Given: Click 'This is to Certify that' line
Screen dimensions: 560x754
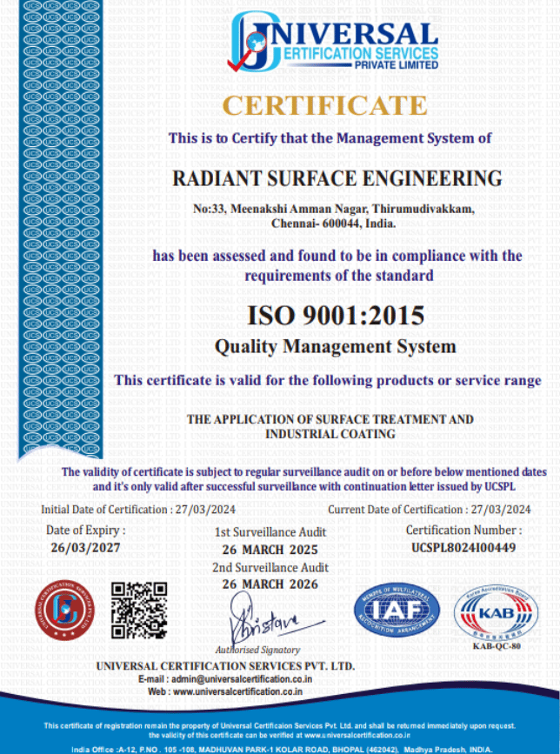Looking at the screenshot, I should tap(330, 138).
